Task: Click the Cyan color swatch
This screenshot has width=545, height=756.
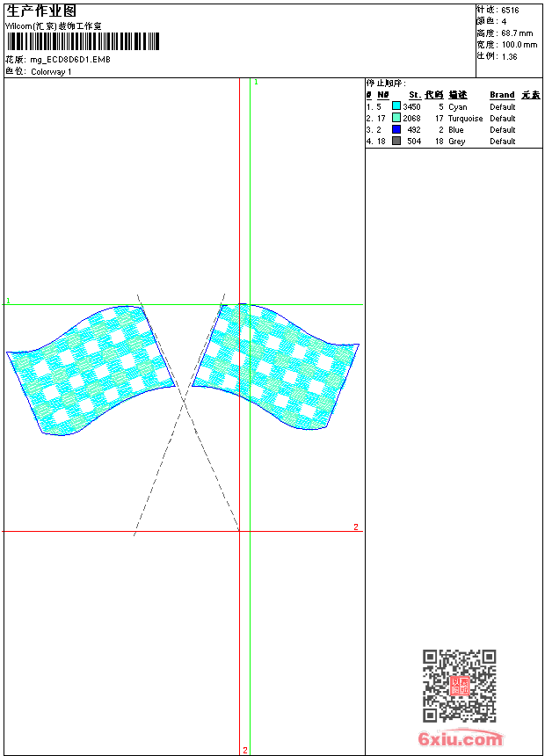Action: point(396,106)
